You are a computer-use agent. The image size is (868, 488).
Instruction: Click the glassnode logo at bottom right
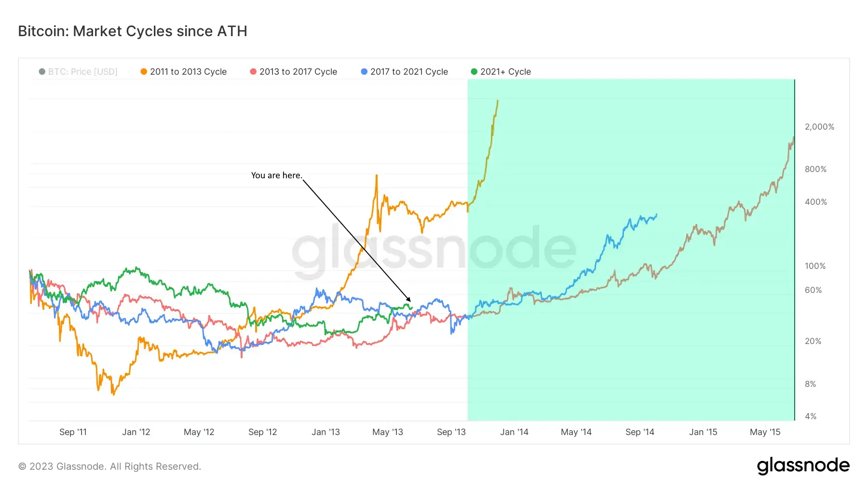pos(803,466)
